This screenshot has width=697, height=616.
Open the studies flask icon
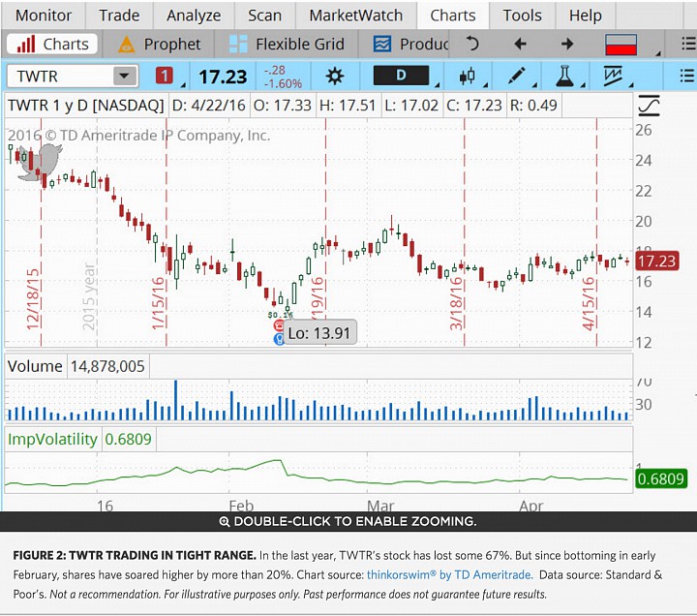564,77
